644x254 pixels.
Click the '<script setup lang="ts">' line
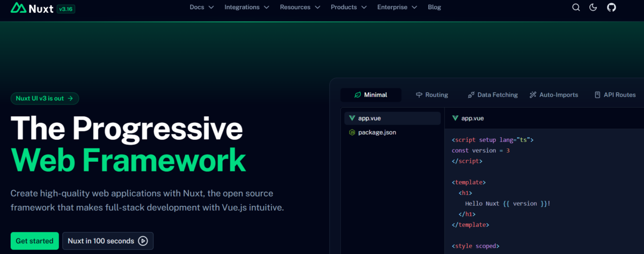[493, 140]
